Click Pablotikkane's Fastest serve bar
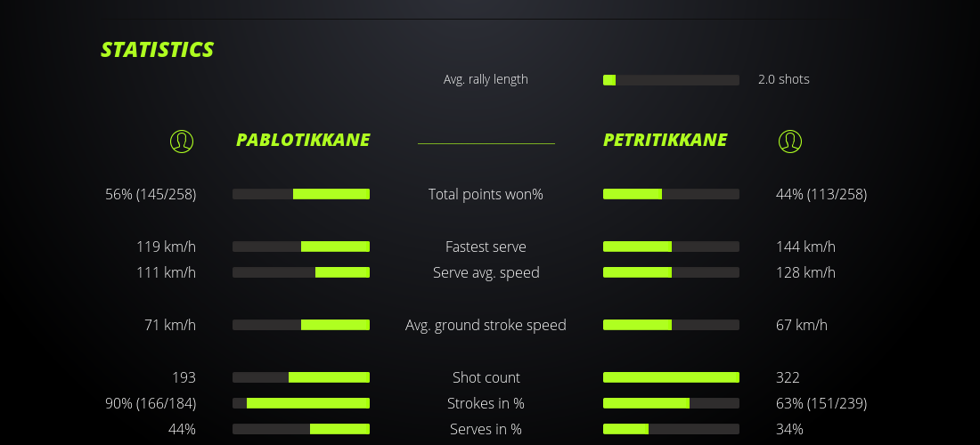 coord(301,247)
